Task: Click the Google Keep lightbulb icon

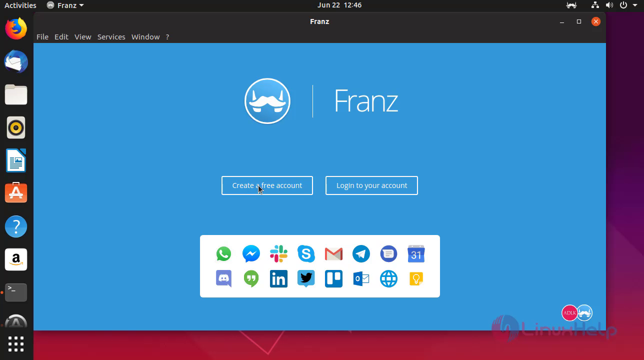Action: click(416, 279)
